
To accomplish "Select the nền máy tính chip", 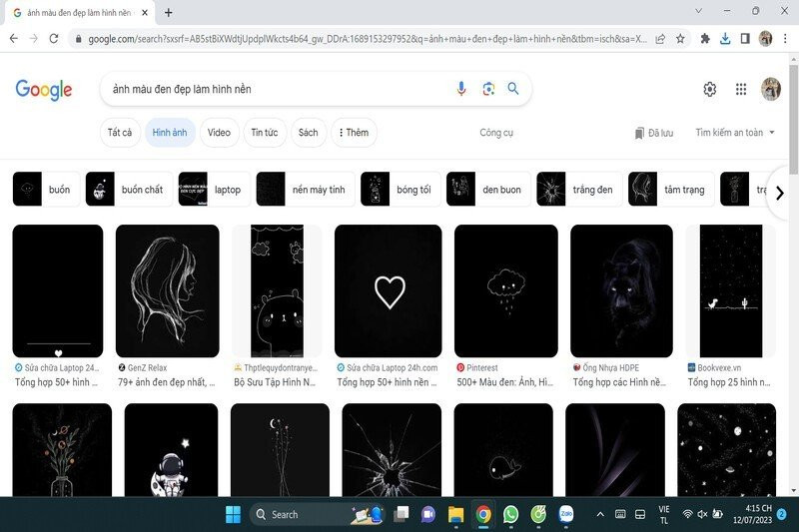I will tap(306, 190).
